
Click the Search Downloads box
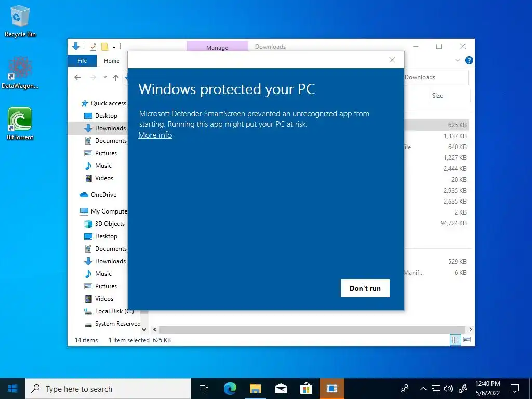[x=436, y=77]
